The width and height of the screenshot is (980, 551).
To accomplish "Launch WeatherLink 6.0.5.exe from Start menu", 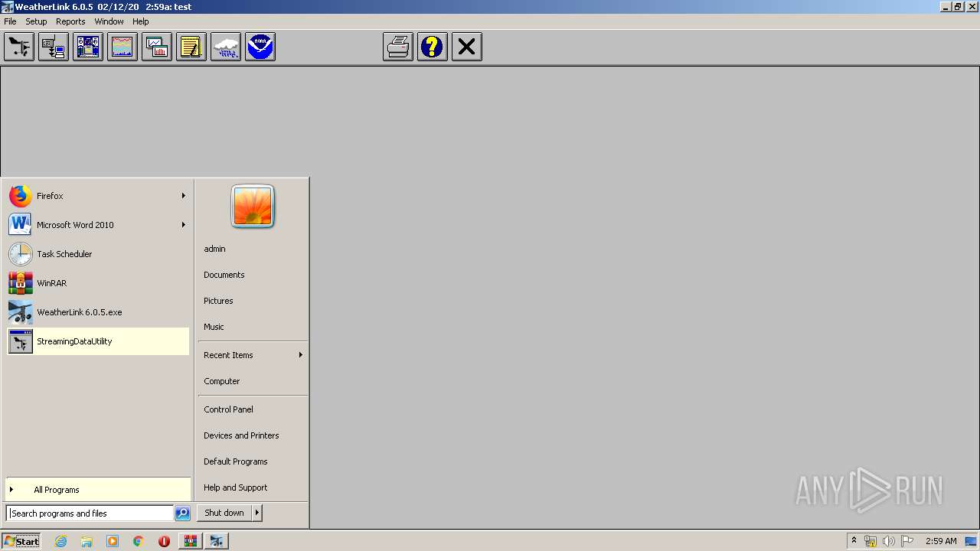I will [98, 312].
